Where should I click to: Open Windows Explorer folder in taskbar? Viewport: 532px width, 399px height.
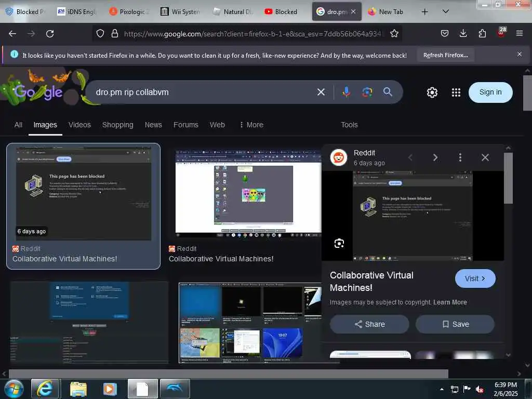(78, 389)
